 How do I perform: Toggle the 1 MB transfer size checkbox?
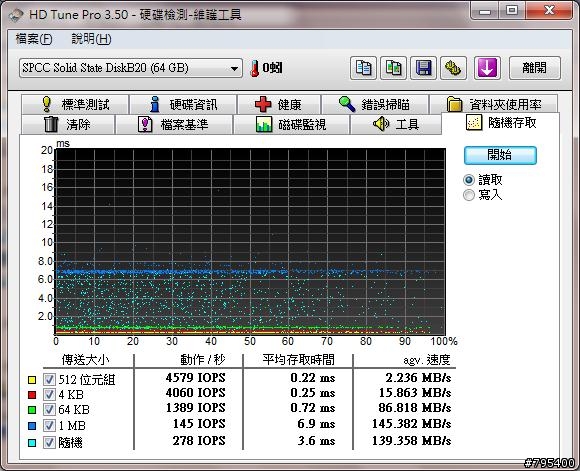click(49, 425)
